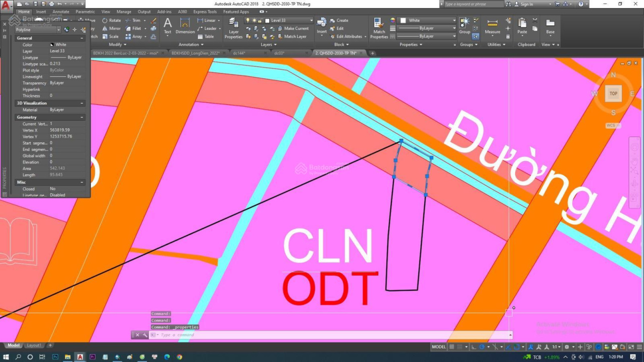Click the color wheel icon in Properties ribbon

[393, 21]
